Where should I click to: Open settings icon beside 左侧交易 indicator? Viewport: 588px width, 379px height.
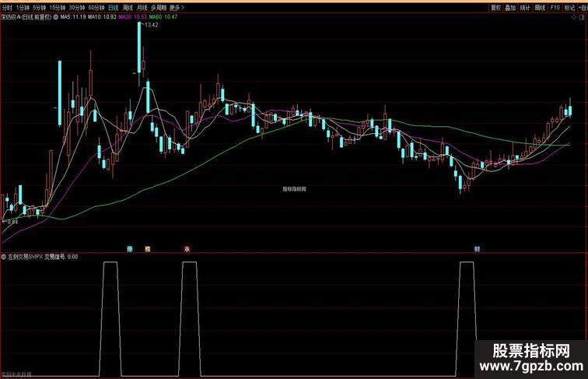pyautogui.click(x=4, y=257)
